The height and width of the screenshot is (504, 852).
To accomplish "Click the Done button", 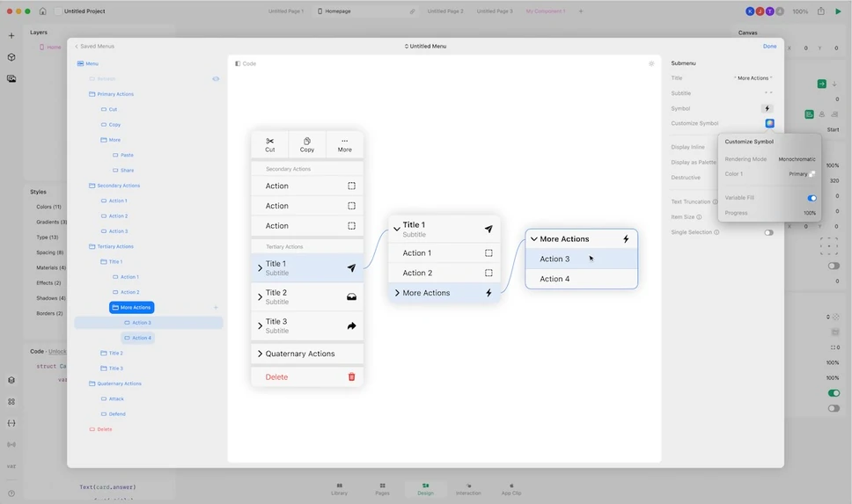I will [x=769, y=46].
